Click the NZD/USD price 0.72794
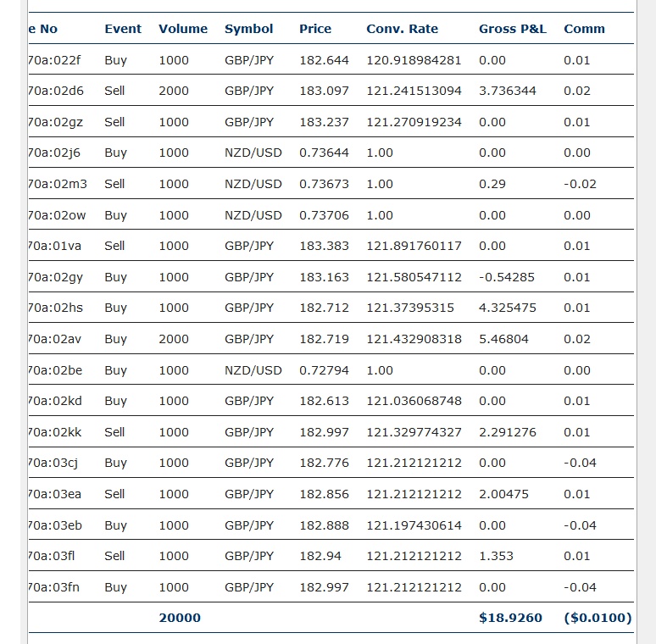The height and width of the screenshot is (644, 656). point(324,370)
